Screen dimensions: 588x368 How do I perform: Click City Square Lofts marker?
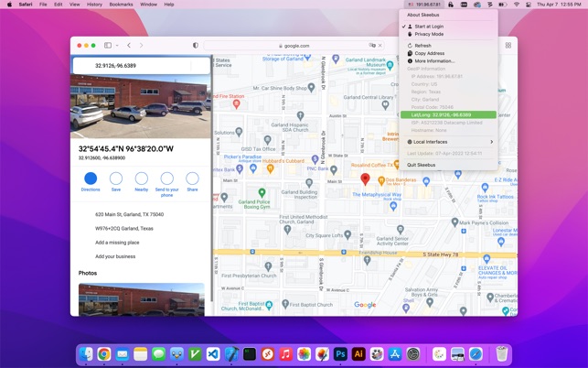[347, 235]
